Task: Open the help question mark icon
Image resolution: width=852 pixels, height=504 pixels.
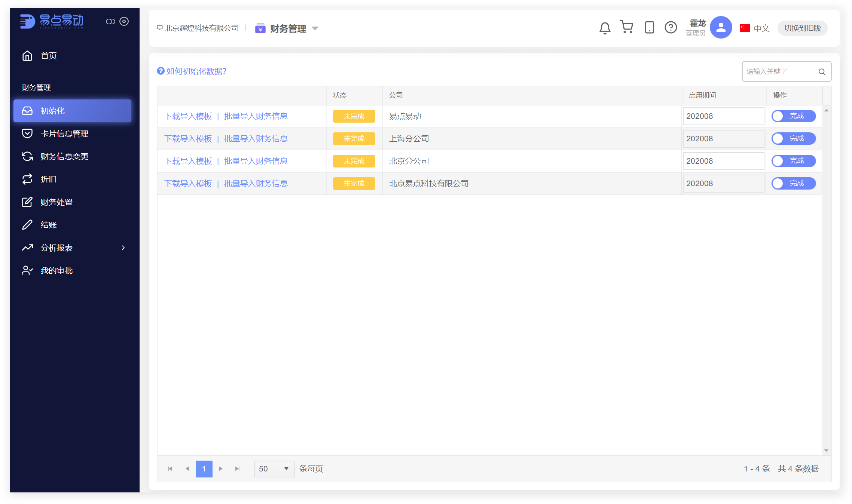Action: (x=671, y=28)
